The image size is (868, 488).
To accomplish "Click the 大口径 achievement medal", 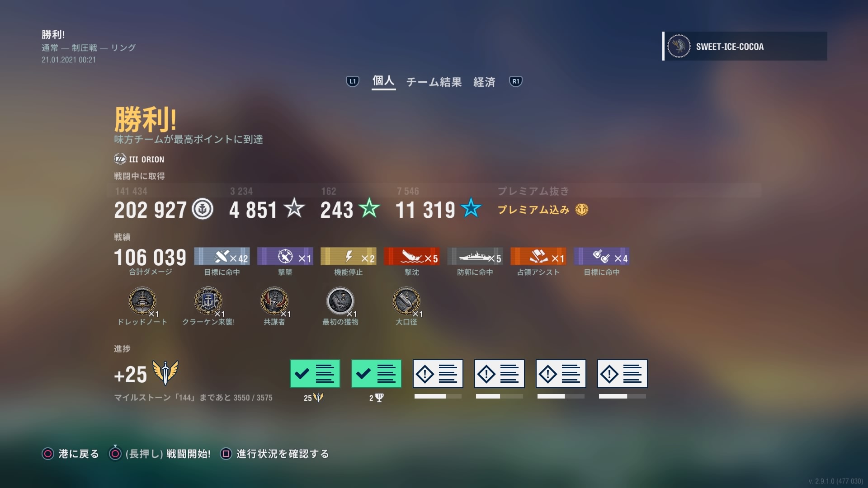I will click(x=406, y=301).
